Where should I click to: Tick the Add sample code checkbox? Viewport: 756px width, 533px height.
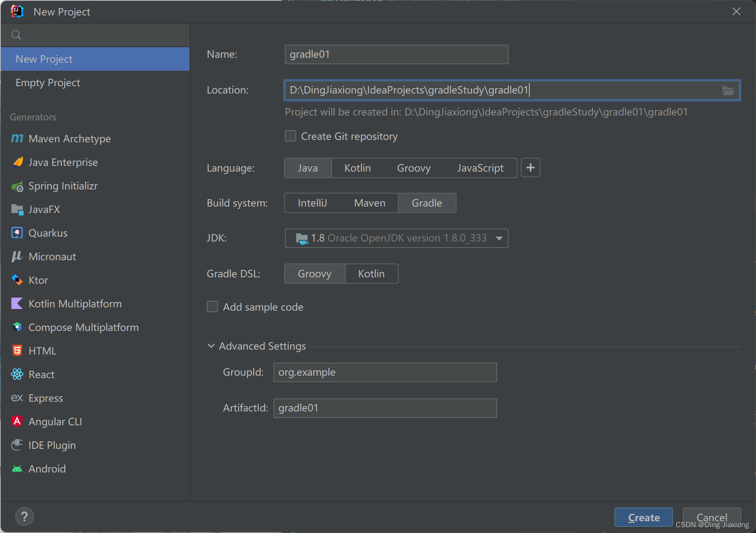click(212, 307)
